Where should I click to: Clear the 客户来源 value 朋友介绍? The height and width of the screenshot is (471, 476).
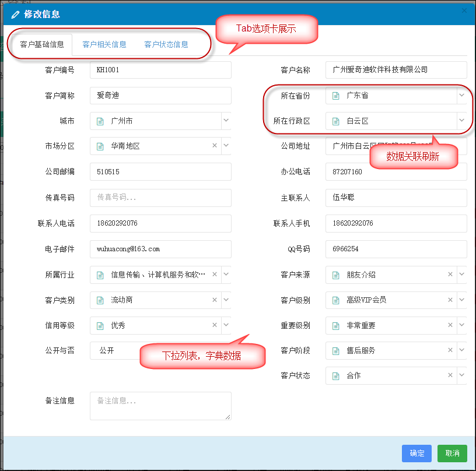[450, 275]
